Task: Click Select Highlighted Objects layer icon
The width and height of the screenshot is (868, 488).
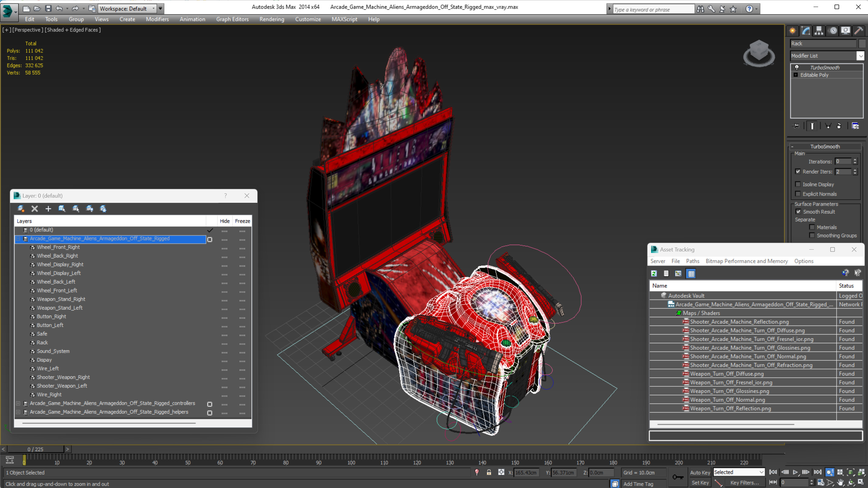Action: (x=62, y=209)
